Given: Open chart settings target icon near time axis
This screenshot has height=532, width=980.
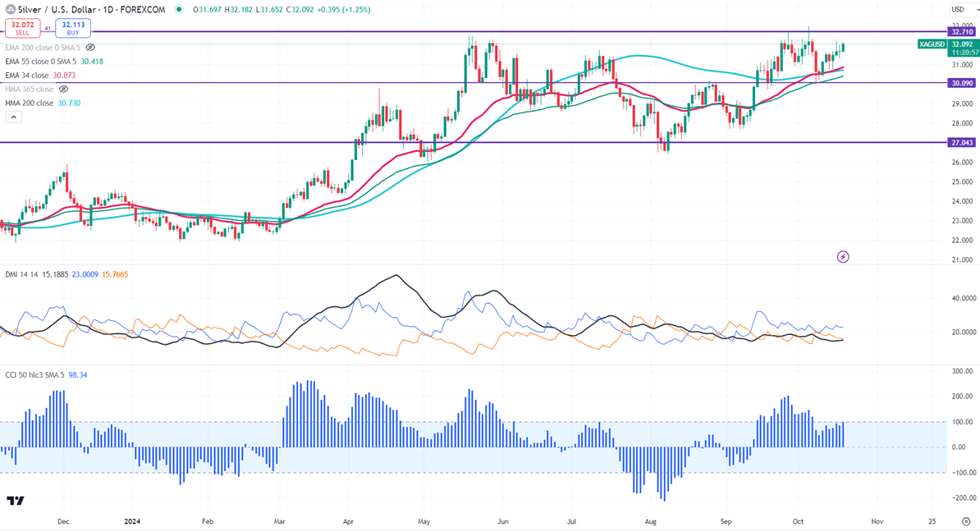Looking at the screenshot, I should pos(965,521).
